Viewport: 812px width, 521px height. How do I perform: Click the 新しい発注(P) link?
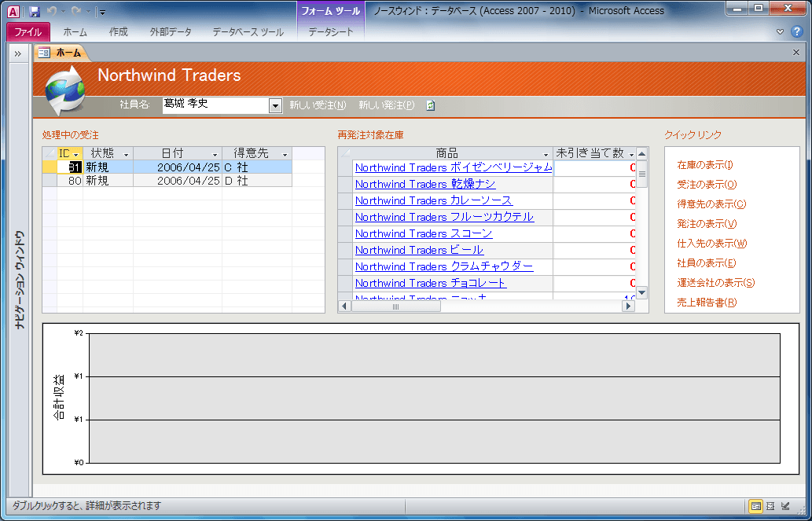(x=386, y=105)
